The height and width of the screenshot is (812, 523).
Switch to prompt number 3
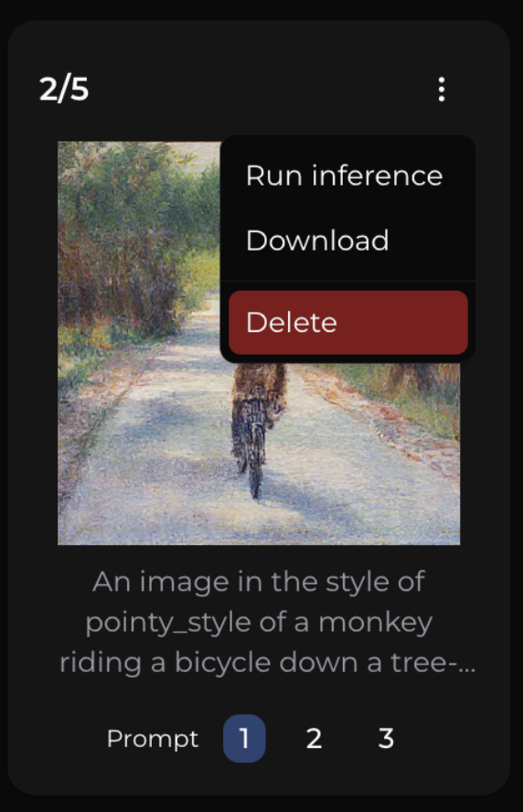[x=386, y=739]
